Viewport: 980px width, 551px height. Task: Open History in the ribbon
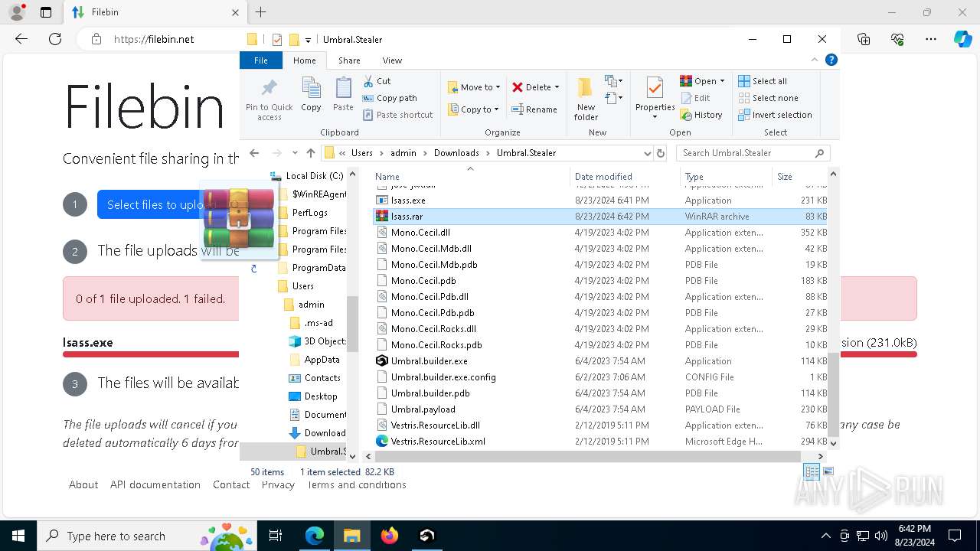[x=701, y=115]
